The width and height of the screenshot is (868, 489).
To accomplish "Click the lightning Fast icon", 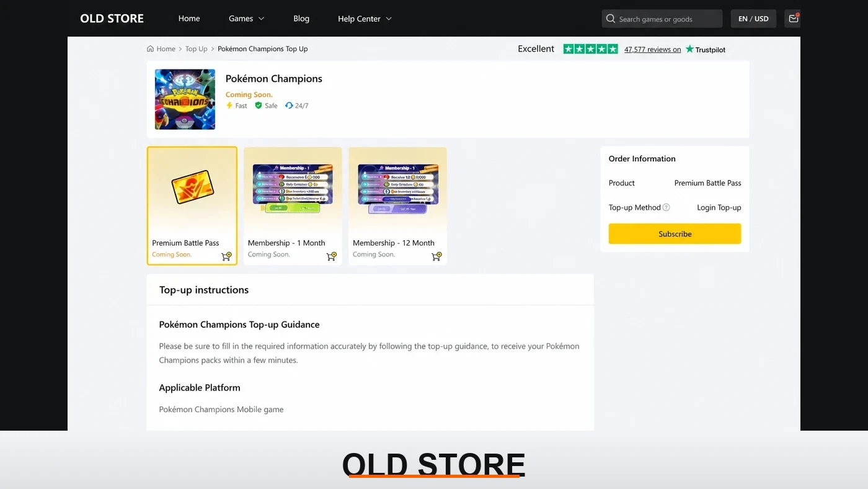I will click(x=229, y=105).
